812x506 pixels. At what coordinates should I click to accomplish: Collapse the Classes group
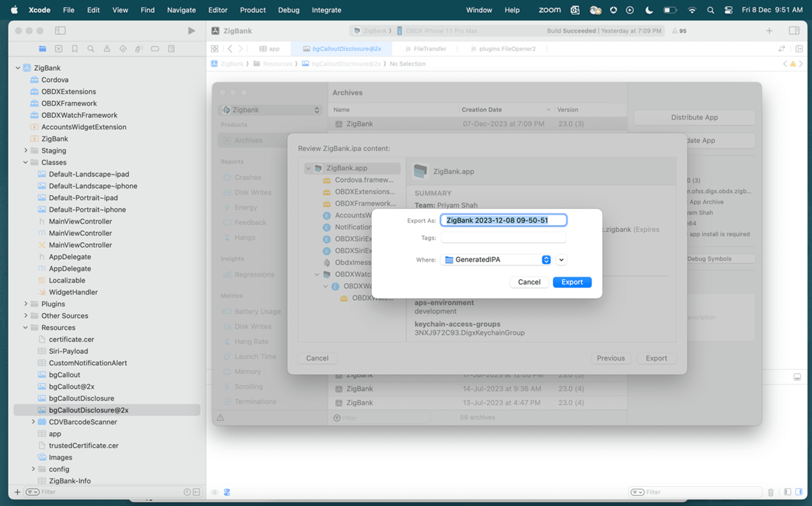[26, 163]
